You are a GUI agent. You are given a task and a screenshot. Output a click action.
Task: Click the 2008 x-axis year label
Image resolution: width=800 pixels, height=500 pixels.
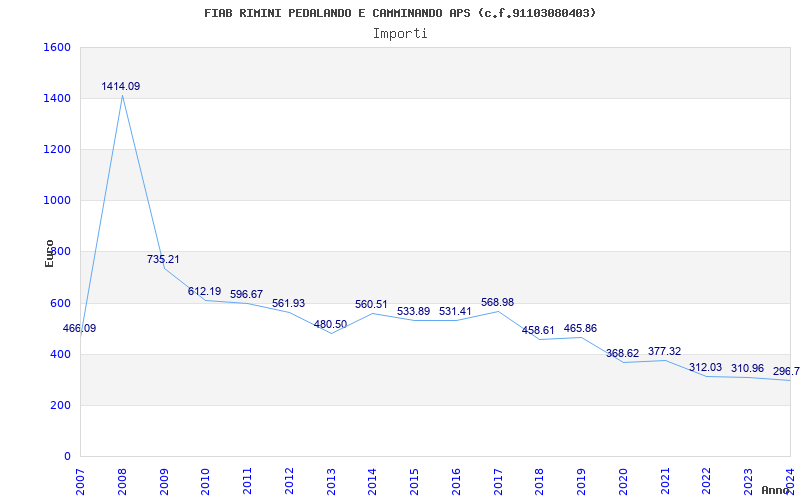122,481
